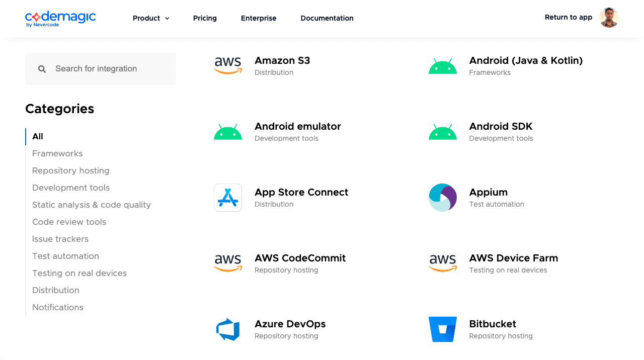The width and height of the screenshot is (644, 360).
Task: Focus the Search for integration field
Action: click(x=101, y=69)
